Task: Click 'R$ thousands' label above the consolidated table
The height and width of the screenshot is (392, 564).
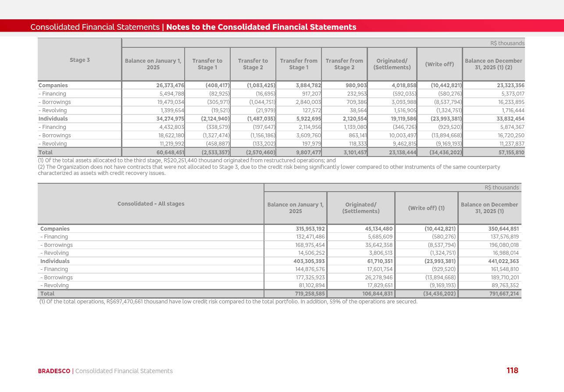Action: tap(501, 188)
